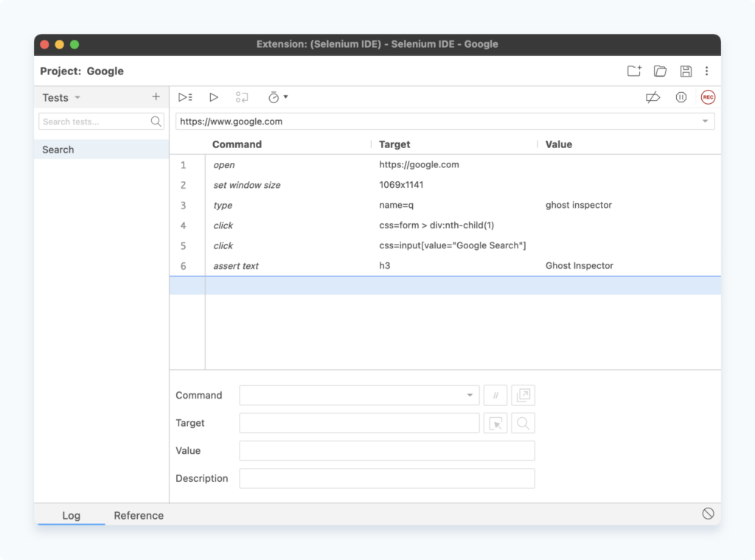Select the open command row
Screen dimensions: 755x560
445,164
